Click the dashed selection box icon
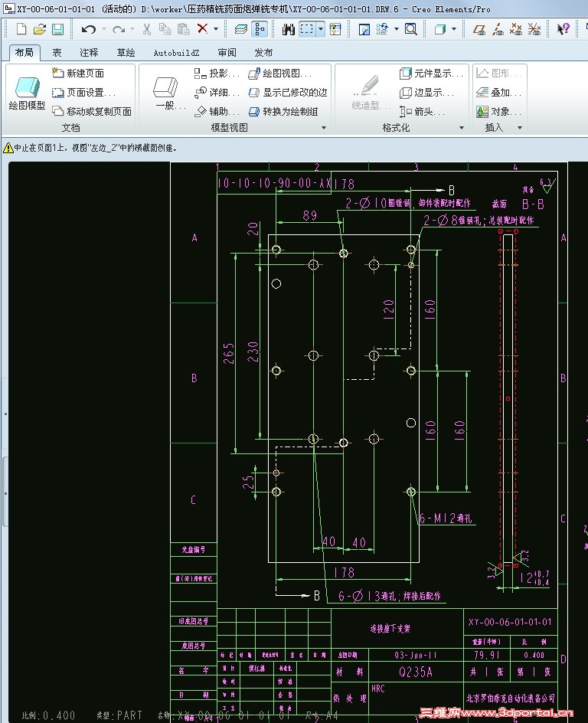 pyautogui.click(x=306, y=29)
